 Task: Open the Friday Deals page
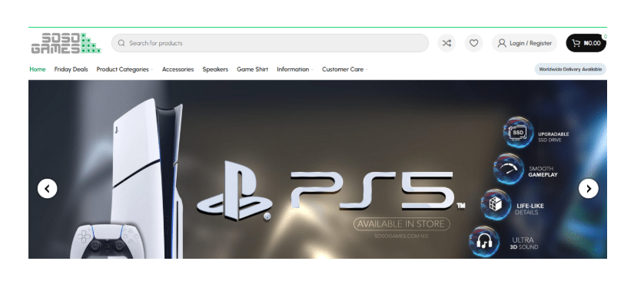pyautogui.click(x=71, y=69)
